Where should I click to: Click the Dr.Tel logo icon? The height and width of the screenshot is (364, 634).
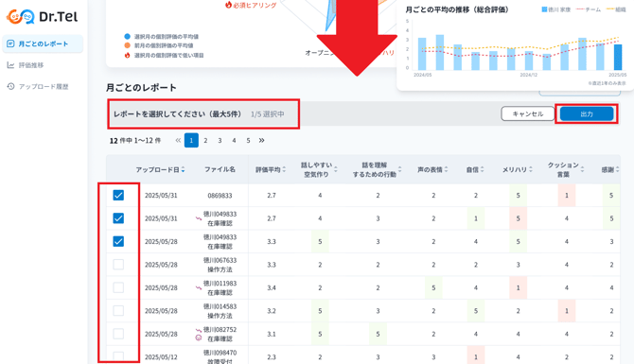[x=20, y=17]
